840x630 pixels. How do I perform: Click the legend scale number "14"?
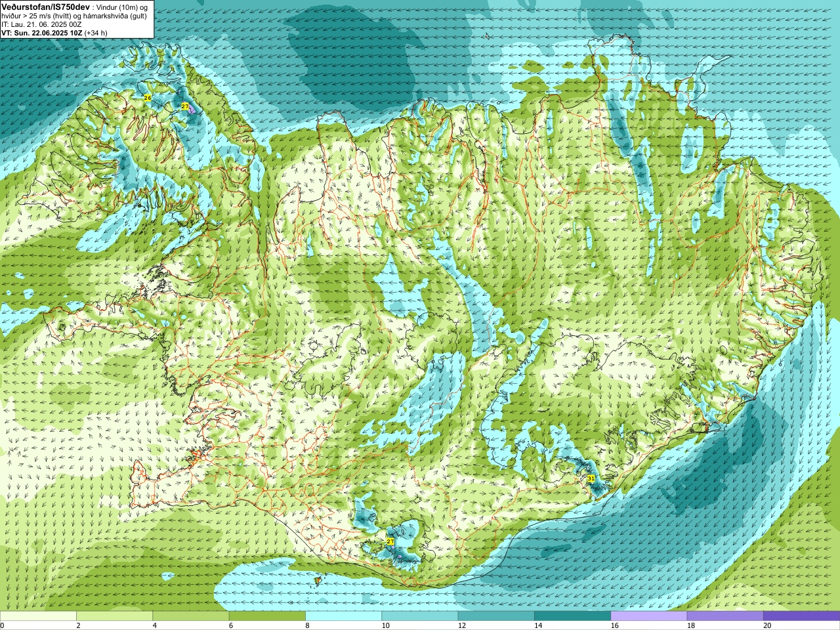(538, 625)
